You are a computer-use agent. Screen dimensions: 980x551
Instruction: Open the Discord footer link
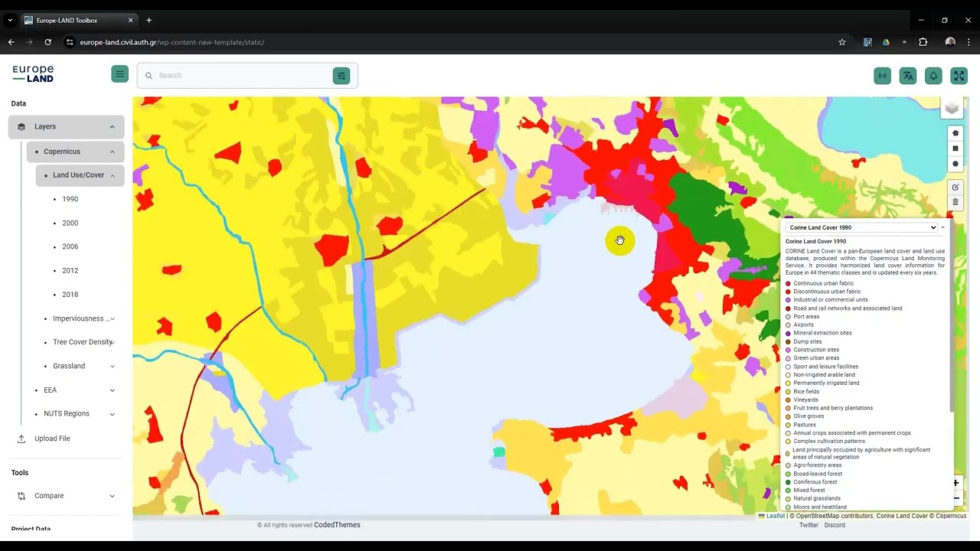point(835,525)
